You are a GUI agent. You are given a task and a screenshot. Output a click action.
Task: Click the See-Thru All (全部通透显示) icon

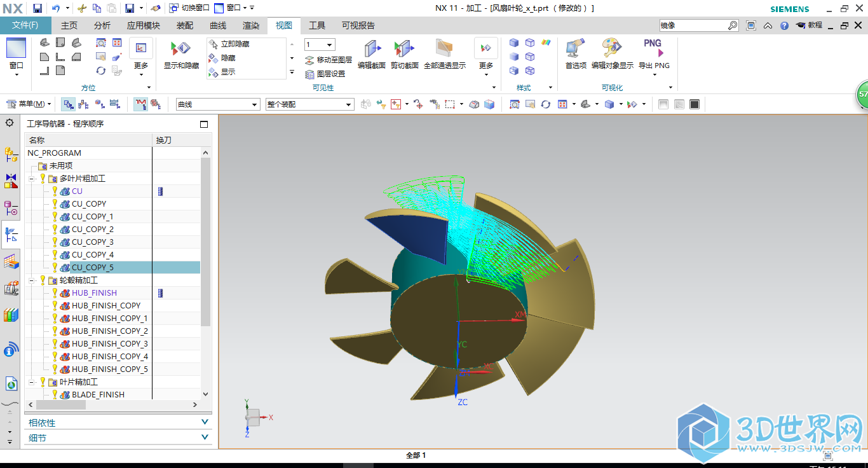point(444,49)
